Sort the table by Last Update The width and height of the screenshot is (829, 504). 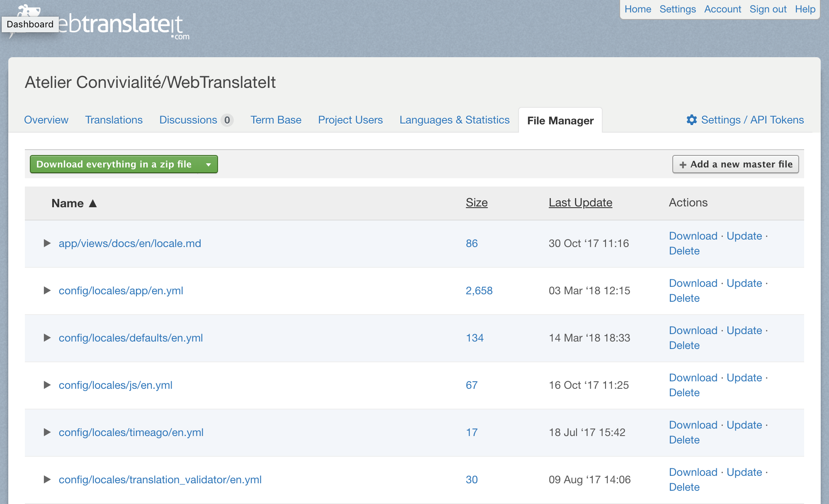pos(580,203)
